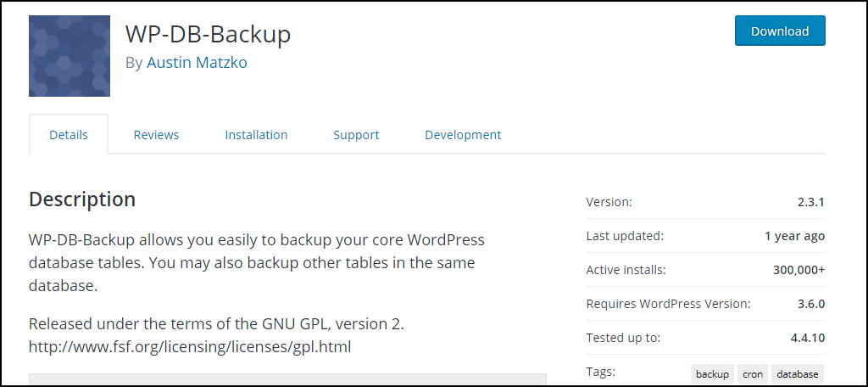Click the WP-DB-Backup title heading
Viewport: 868px width, 387px height.
[x=209, y=35]
